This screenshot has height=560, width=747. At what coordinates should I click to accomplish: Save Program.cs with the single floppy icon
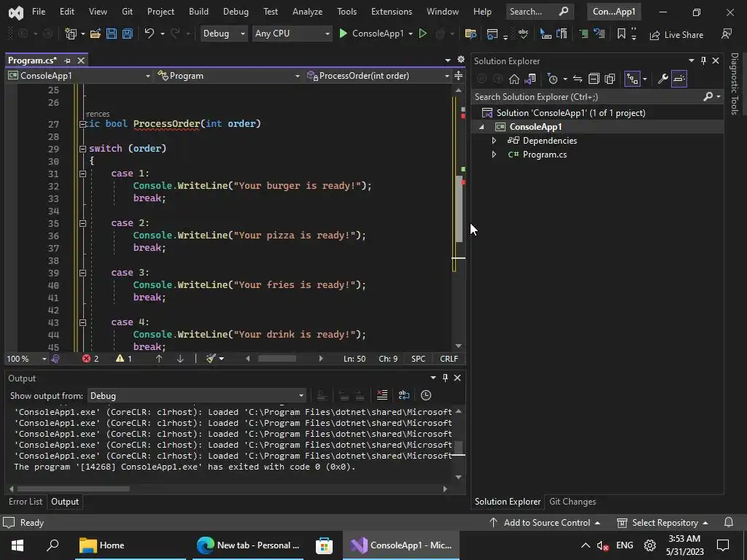click(x=112, y=34)
